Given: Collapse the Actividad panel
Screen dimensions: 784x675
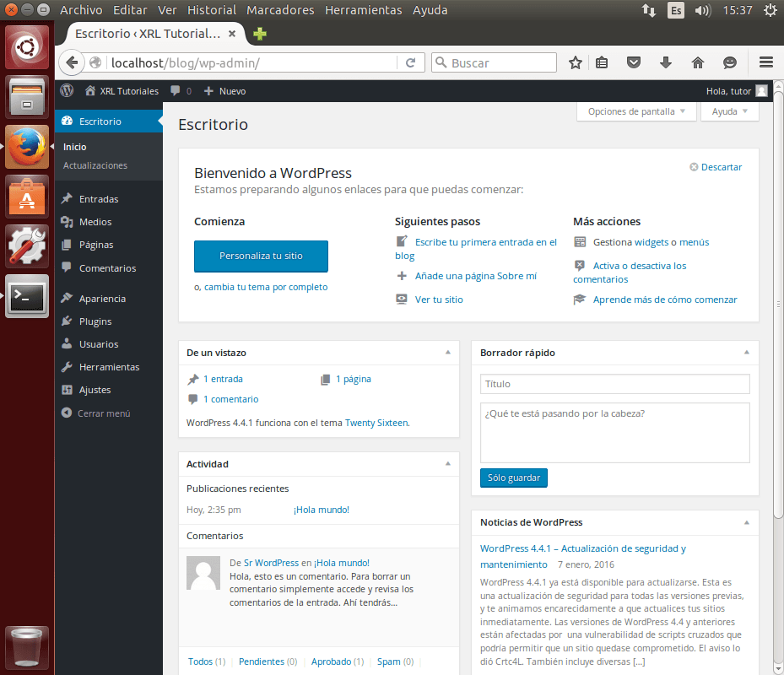Looking at the screenshot, I should coord(448,464).
